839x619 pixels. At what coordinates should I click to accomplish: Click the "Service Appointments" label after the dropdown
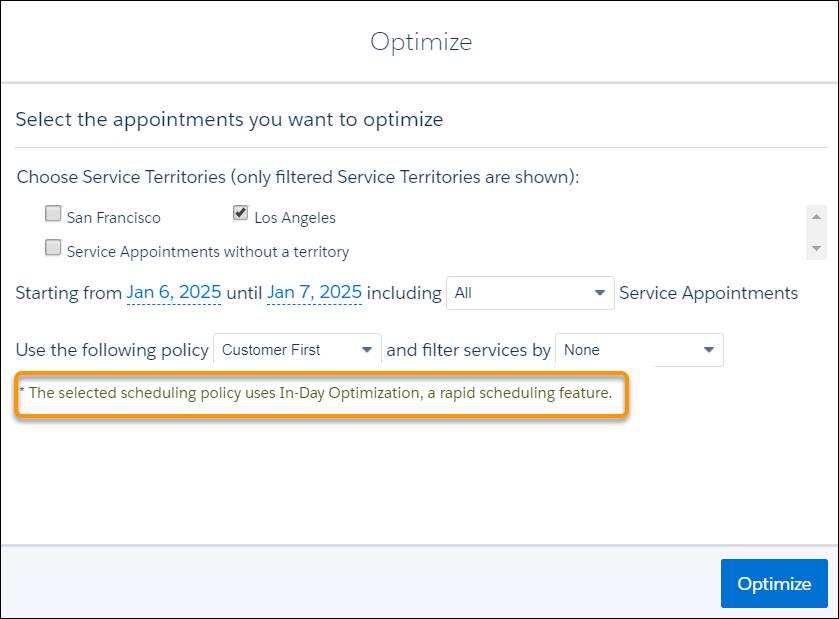coord(707,293)
